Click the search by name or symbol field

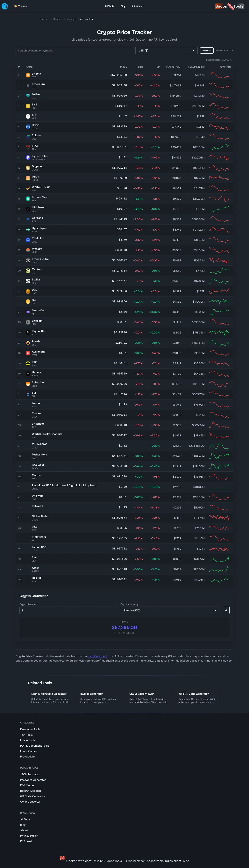[74, 50]
